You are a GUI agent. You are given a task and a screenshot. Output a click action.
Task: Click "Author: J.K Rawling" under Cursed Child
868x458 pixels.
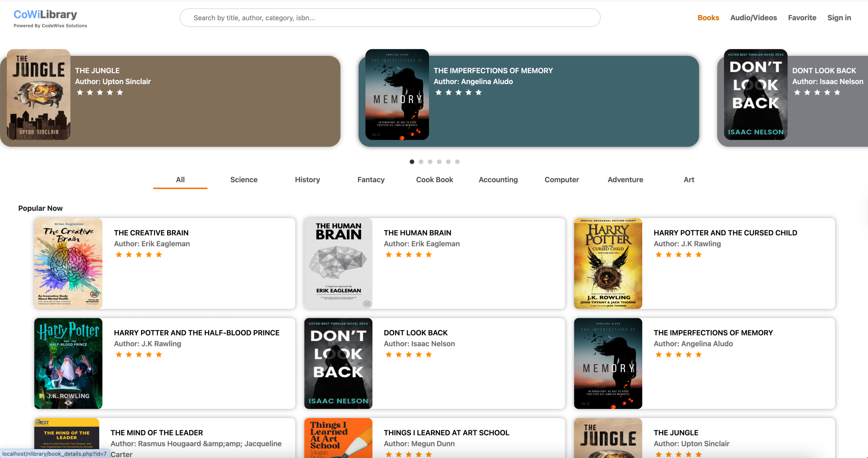[x=687, y=244]
